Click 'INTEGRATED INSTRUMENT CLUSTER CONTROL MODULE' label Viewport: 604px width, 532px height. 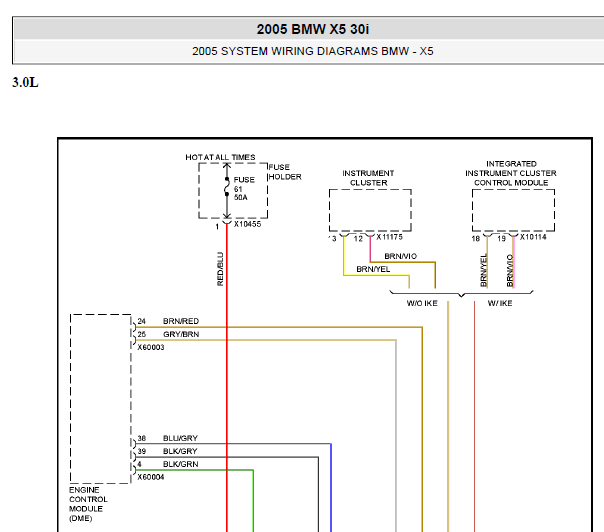[511, 173]
